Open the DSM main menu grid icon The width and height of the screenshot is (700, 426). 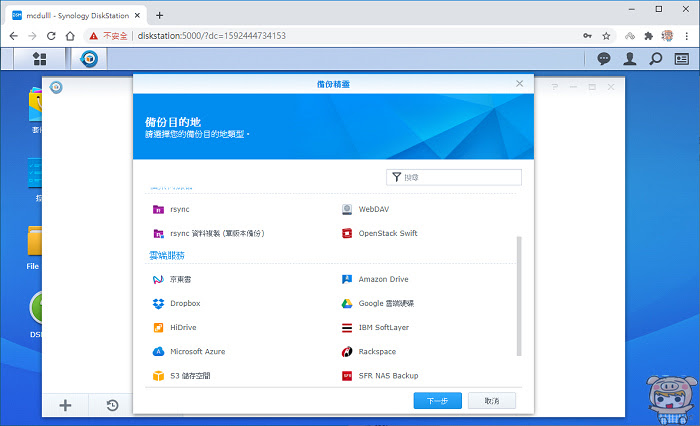pyautogui.click(x=40, y=58)
